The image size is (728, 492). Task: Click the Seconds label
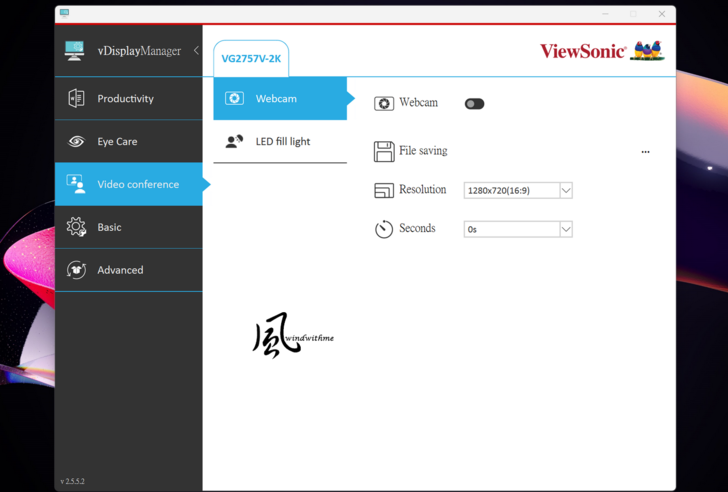click(x=417, y=228)
